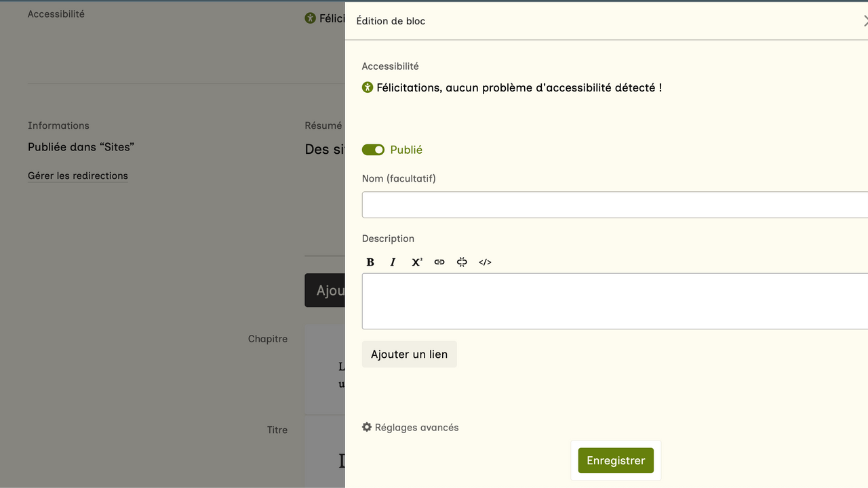Click accessibility icon behind the panel, top of page

tap(311, 18)
